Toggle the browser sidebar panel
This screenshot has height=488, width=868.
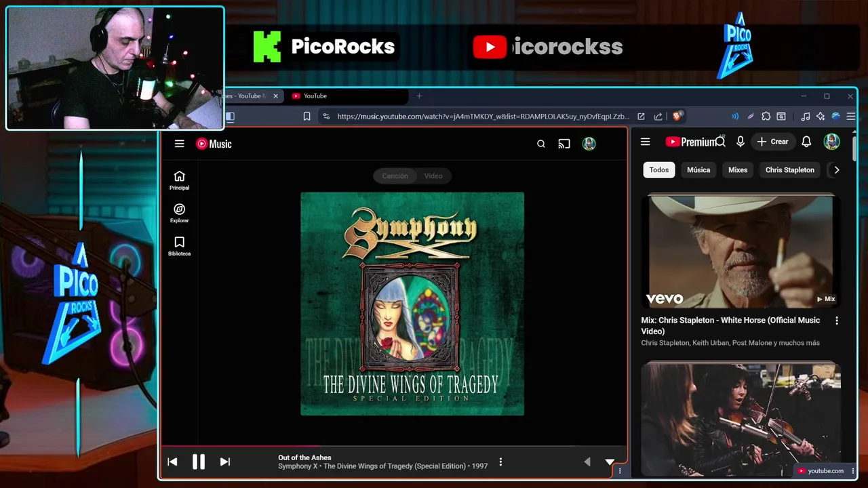click(230, 117)
